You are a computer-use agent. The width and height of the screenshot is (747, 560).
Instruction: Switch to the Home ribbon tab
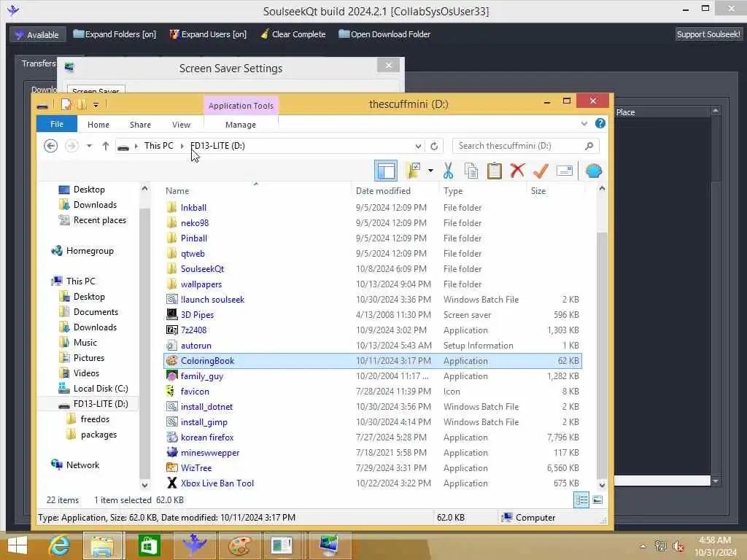pyautogui.click(x=98, y=124)
